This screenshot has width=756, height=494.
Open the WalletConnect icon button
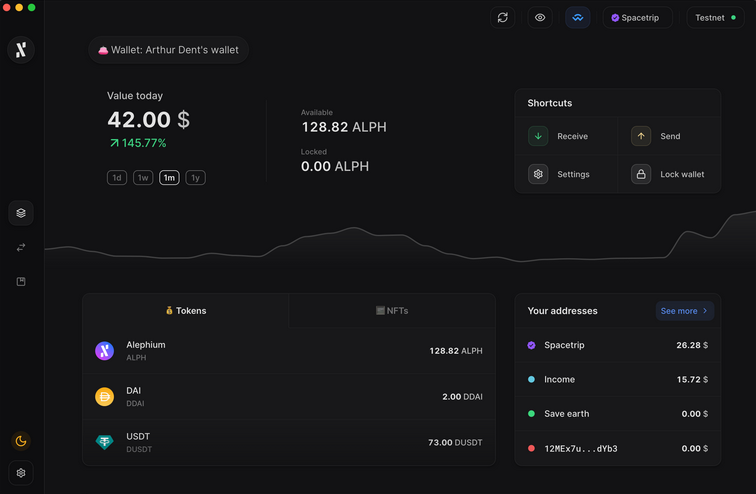click(578, 18)
